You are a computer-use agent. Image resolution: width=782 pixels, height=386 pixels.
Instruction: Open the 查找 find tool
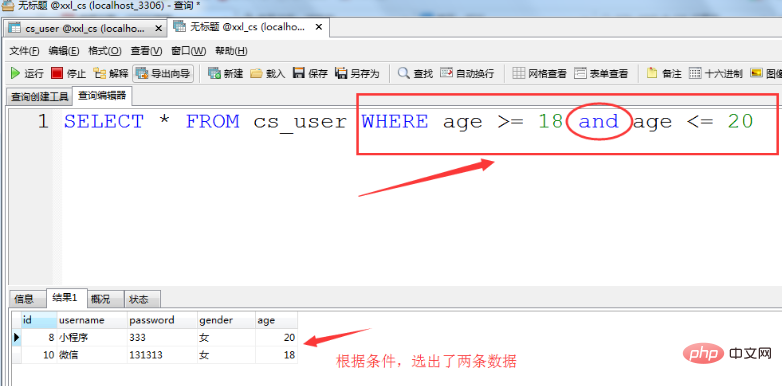[x=415, y=74]
